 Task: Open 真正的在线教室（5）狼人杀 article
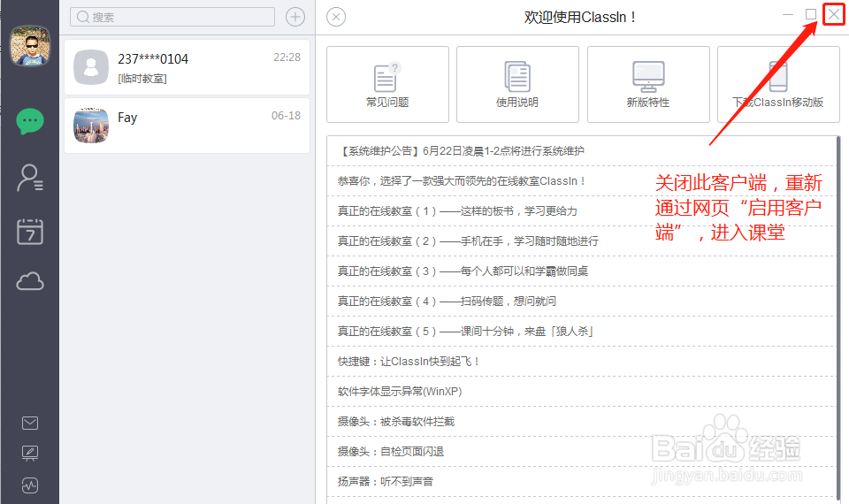click(582, 332)
